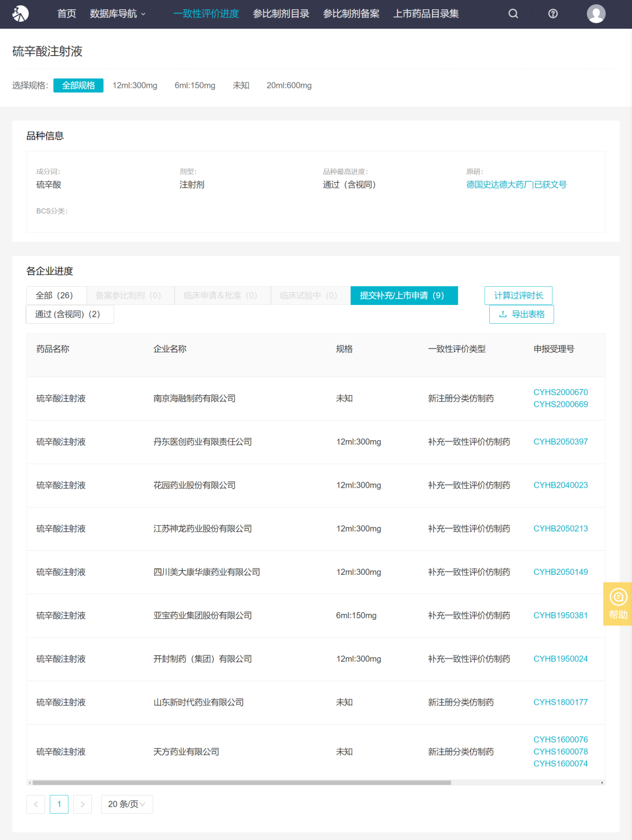The height and width of the screenshot is (840, 632).
Task: Open 参比制剂备案 nav item
Action: click(351, 13)
